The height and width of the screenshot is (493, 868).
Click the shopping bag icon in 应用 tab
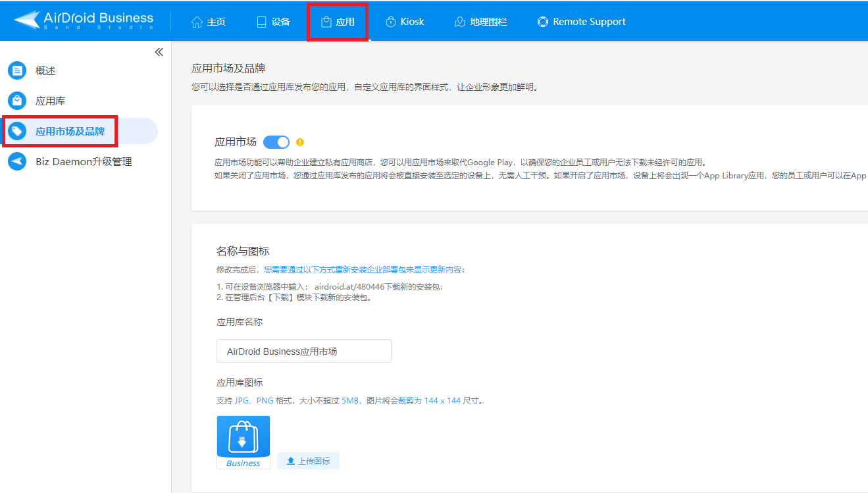pyautogui.click(x=326, y=22)
